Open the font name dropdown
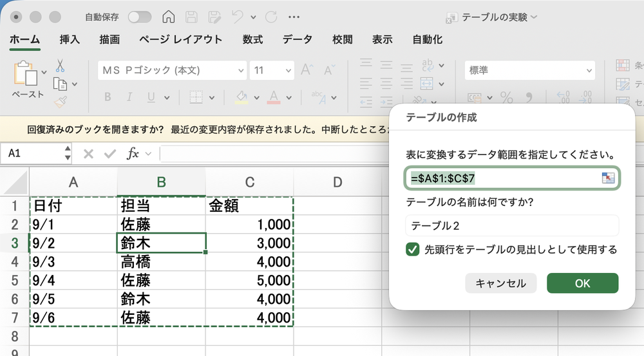 [x=241, y=71]
